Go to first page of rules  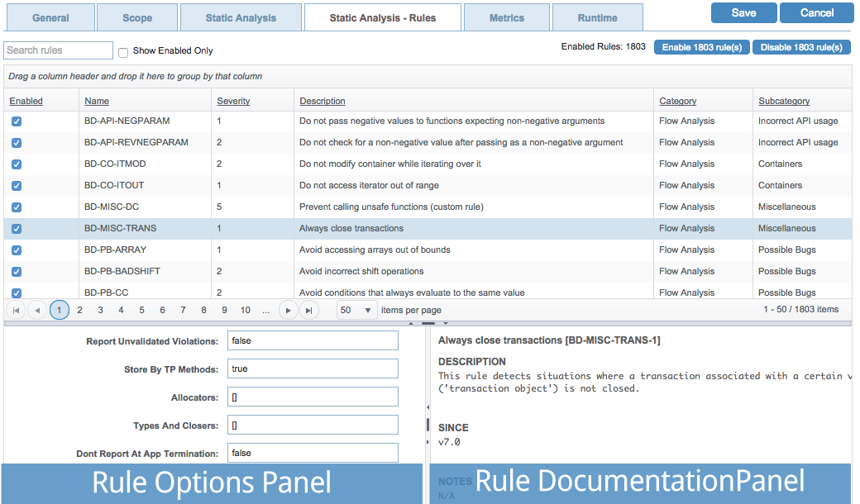pyautogui.click(x=16, y=310)
